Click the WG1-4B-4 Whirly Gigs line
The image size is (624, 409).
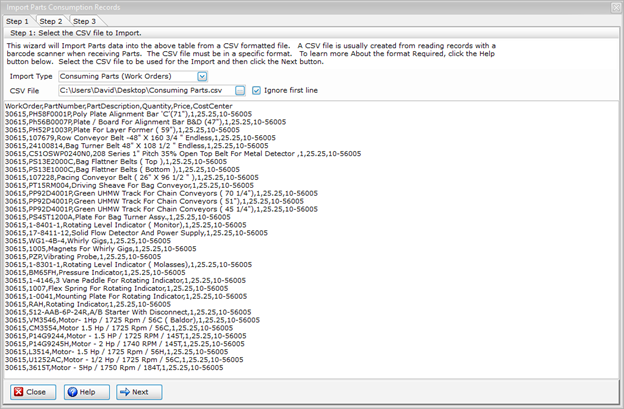pos(88,242)
